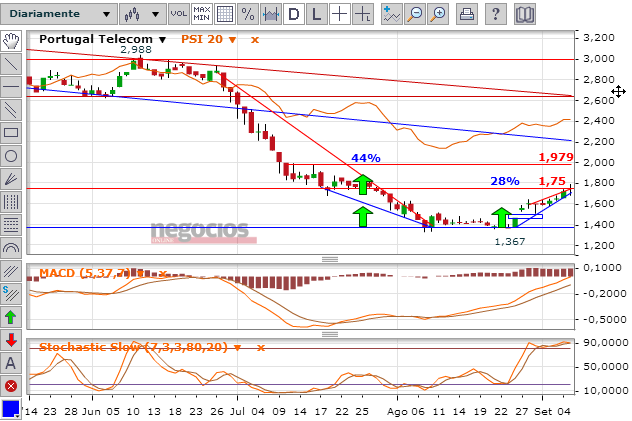This screenshot has height=421, width=632.
Task: Click the 44% blue annotation
Action: click(366, 158)
